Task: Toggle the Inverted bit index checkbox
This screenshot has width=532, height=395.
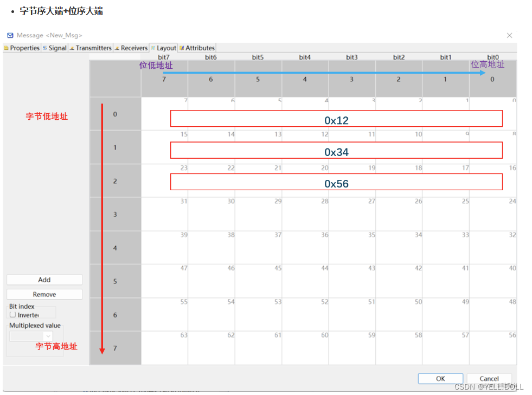Action: tap(13, 315)
